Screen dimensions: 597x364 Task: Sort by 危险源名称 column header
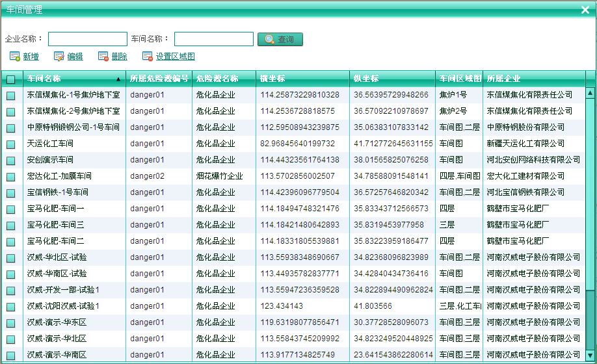coord(224,79)
